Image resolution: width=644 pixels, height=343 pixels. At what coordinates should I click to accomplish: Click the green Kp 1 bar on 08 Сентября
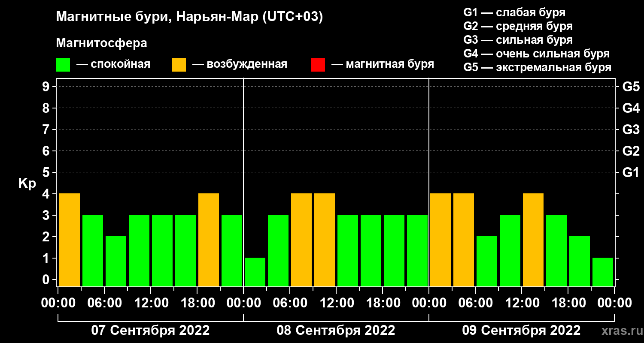click(255, 272)
